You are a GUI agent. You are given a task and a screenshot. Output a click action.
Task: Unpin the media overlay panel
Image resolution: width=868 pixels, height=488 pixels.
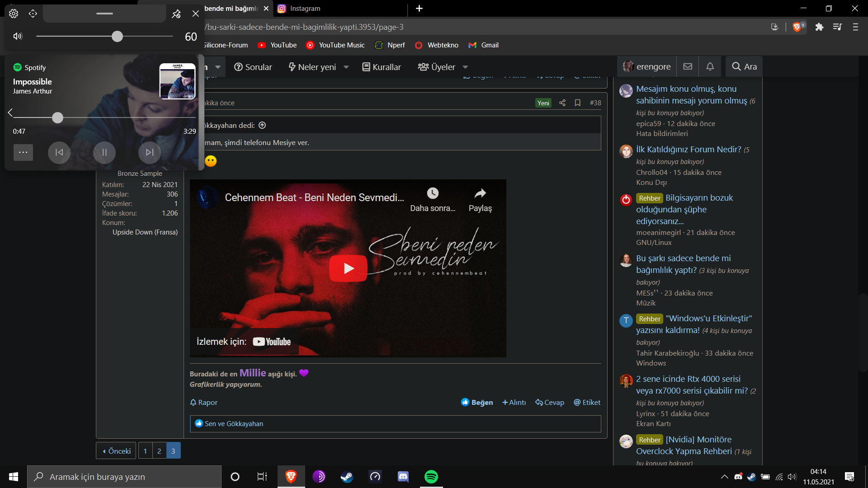(x=176, y=14)
